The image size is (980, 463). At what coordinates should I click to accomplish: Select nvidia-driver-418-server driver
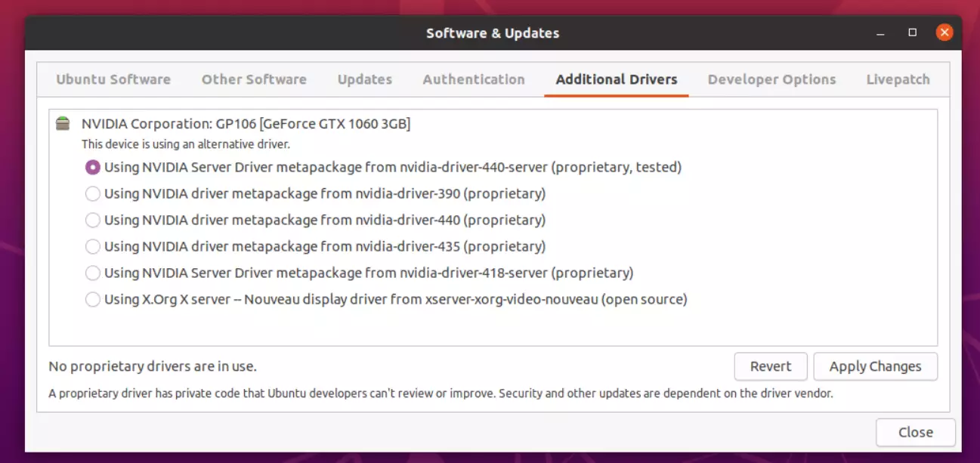click(360, 273)
